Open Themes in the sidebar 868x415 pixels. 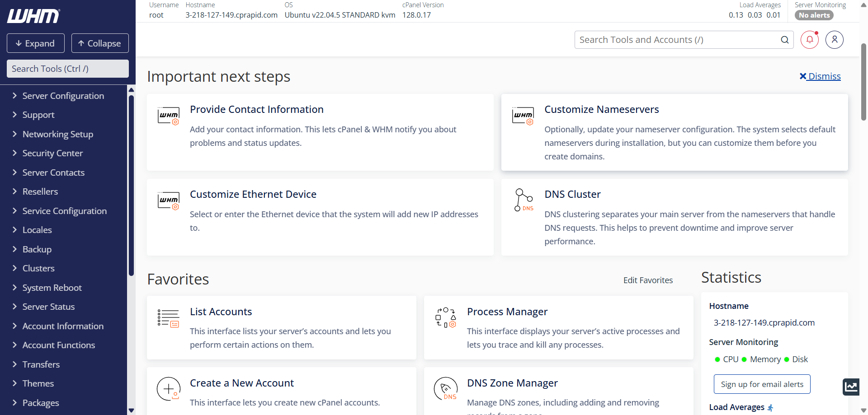(x=38, y=383)
